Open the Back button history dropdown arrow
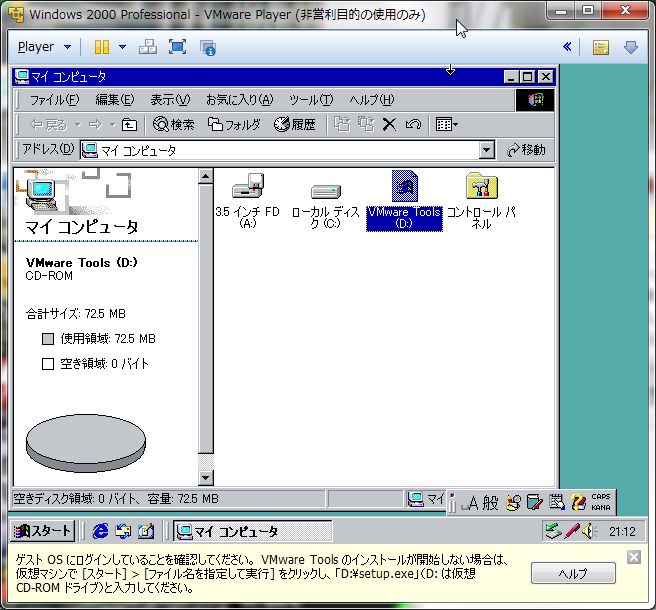 point(78,125)
